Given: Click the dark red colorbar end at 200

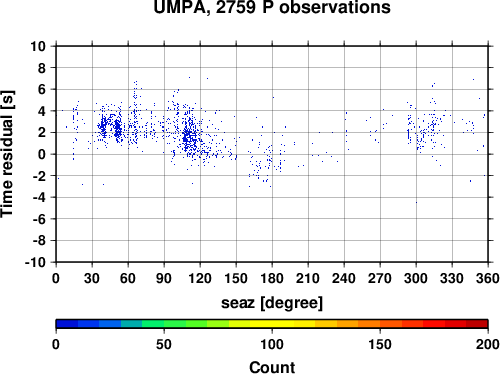Looking at the screenshot, I should [x=477, y=324].
